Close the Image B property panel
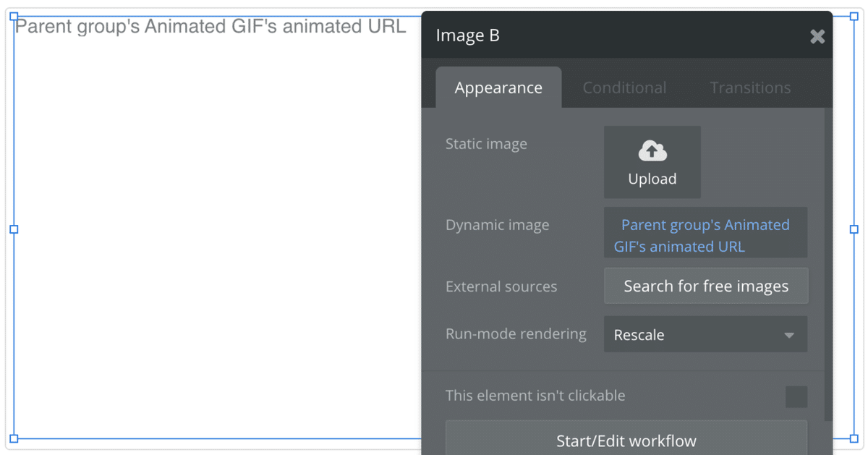This screenshot has width=868, height=455. [x=817, y=36]
